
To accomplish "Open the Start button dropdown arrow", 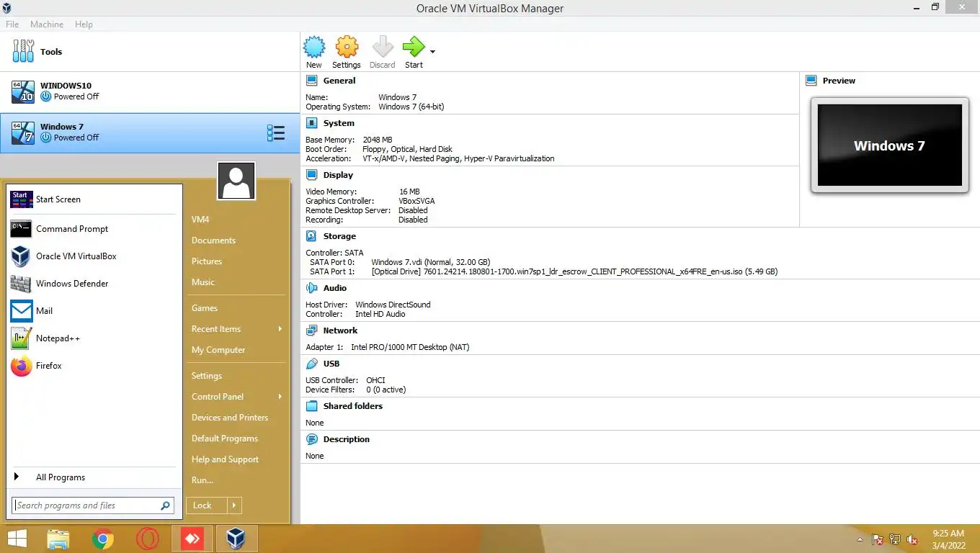I will click(x=432, y=52).
